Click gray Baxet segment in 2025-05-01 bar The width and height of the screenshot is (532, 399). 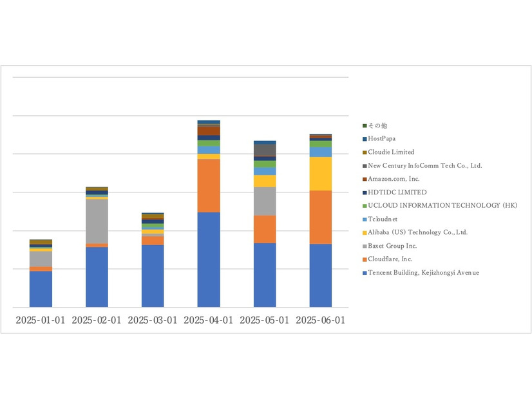pos(265,201)
